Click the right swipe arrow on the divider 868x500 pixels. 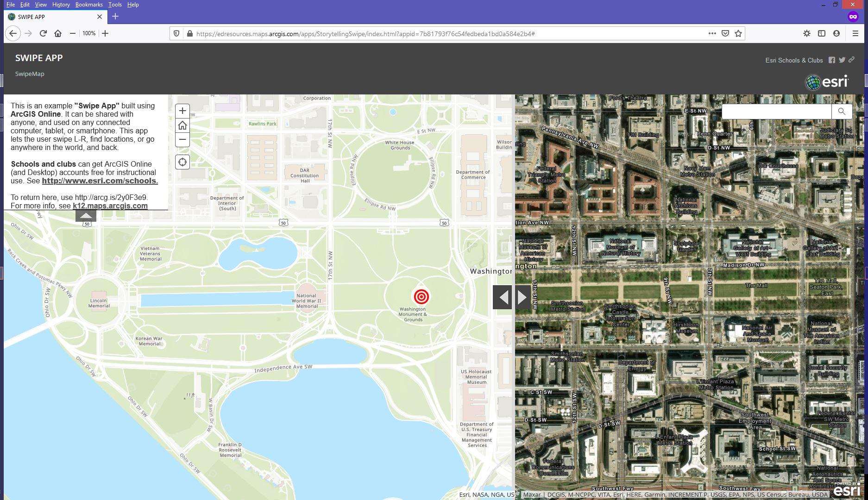pos(522,297)
